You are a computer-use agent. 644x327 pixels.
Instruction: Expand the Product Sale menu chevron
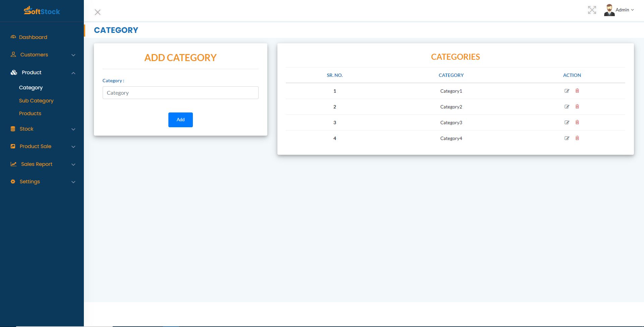click(x=73, y=147)
